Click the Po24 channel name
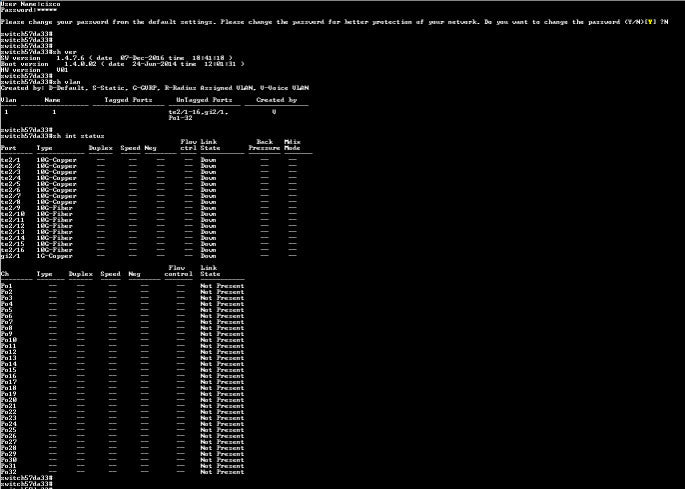This screenshot has width=685, height=489. pos(9,424)
